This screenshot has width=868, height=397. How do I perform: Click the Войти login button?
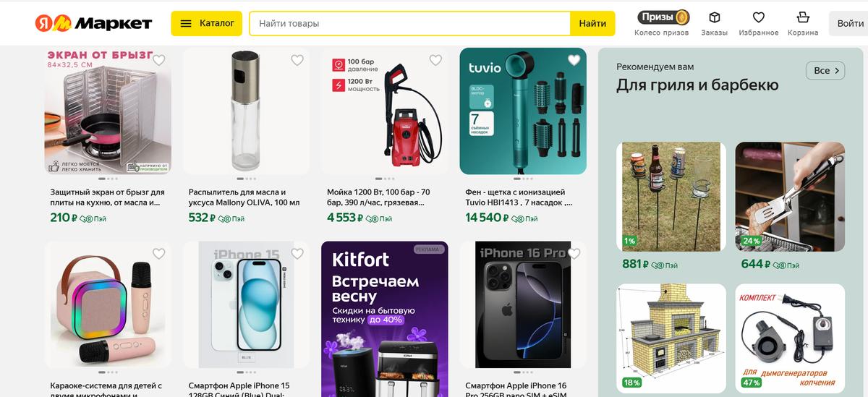click(849, 23)
